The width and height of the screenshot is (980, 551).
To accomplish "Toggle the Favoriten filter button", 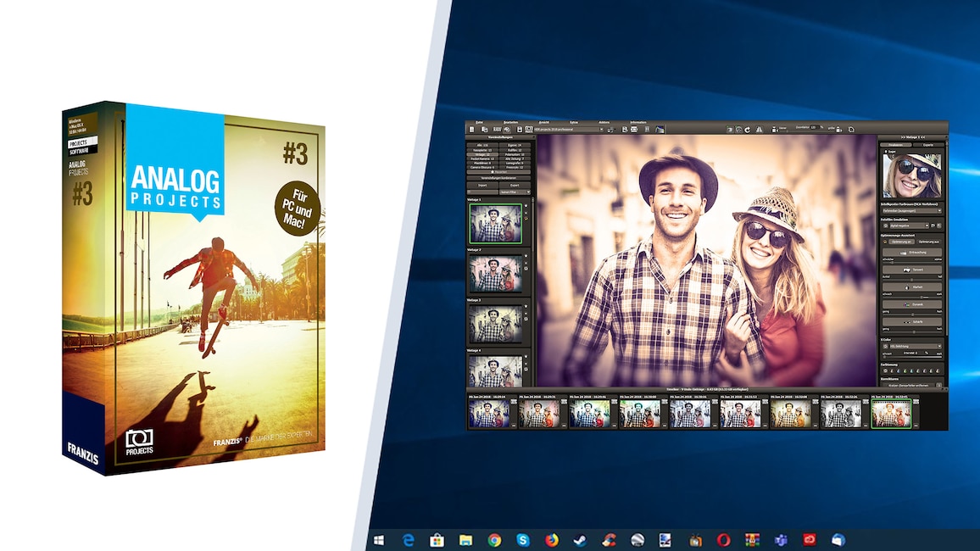I will (x=498, y=172).
